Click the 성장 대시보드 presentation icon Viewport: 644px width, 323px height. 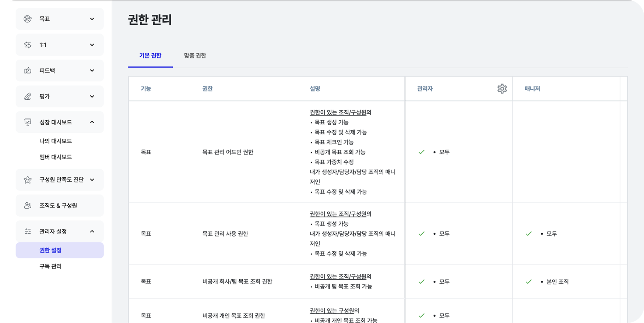pyautogui.click(x=28, y=122)
